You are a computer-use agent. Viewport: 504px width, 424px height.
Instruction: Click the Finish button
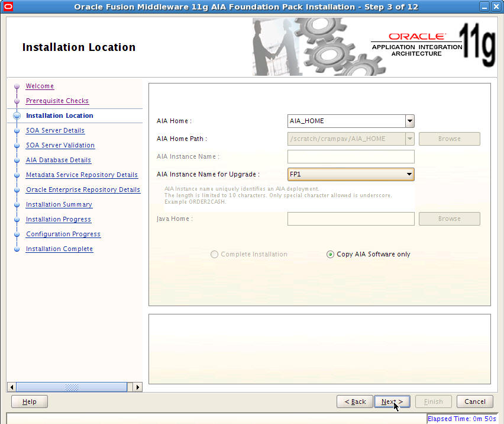[x=433, y=402]
